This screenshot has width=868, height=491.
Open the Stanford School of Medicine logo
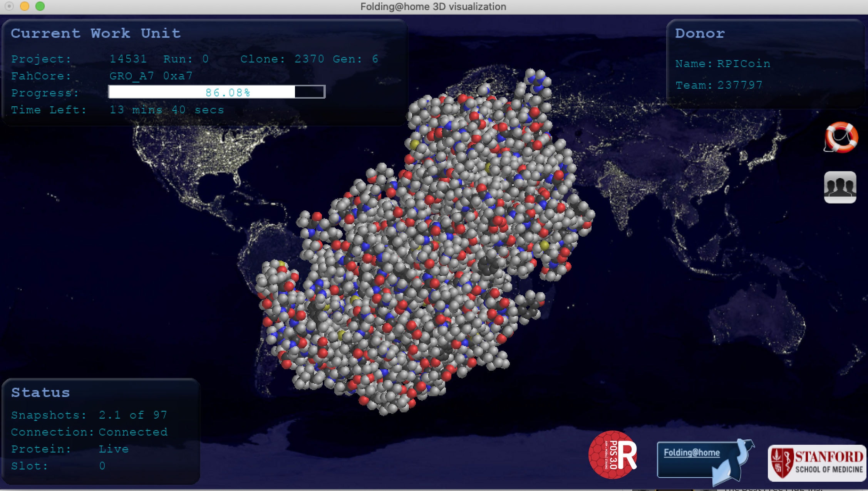pyautogui.click(x=816, y=463)
